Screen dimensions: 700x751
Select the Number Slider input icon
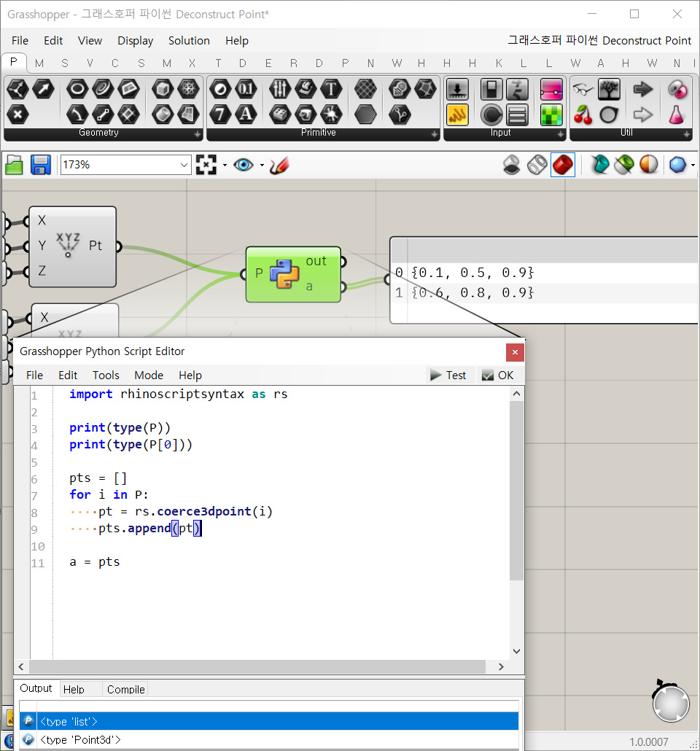point(457,89)
